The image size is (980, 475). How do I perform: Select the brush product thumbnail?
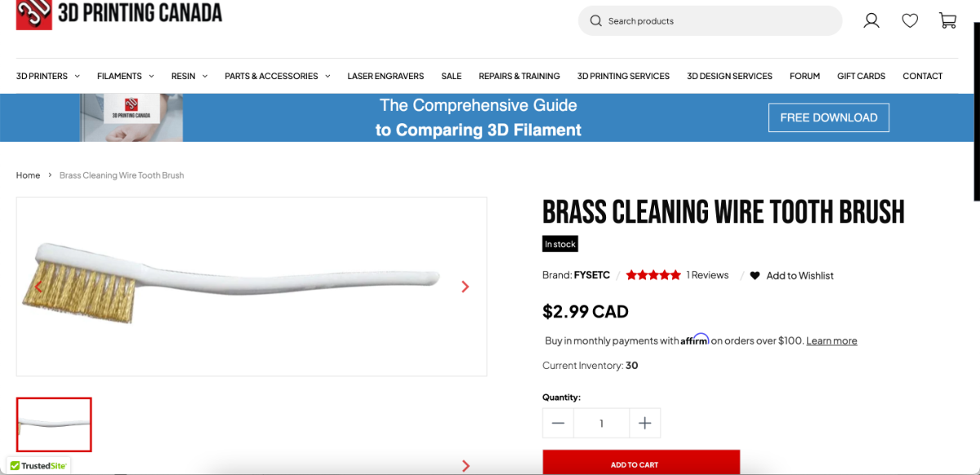pos(54,424)
